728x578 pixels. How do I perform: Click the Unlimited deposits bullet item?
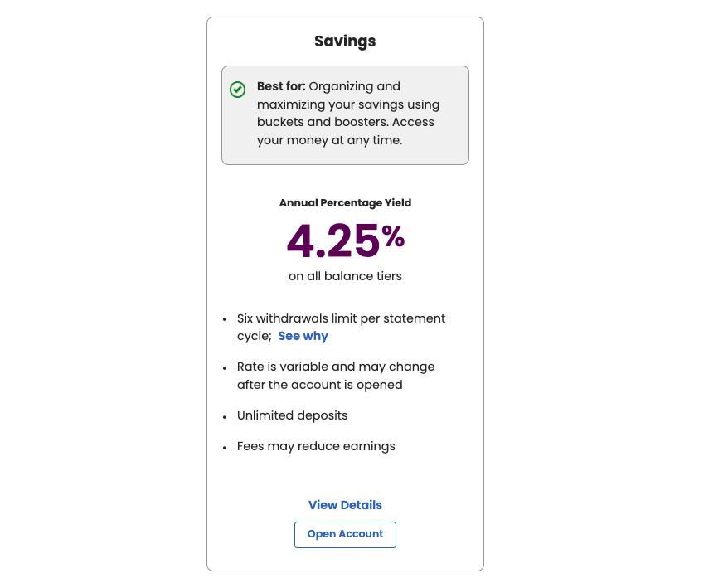[x=292, y=415]
